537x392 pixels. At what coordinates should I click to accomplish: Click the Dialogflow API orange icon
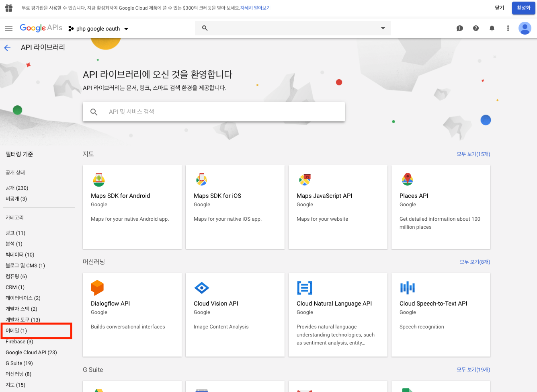point(97,288)
